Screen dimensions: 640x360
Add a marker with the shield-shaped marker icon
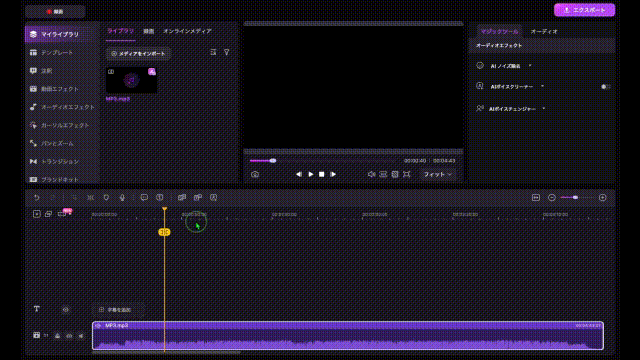click(106, 198)
